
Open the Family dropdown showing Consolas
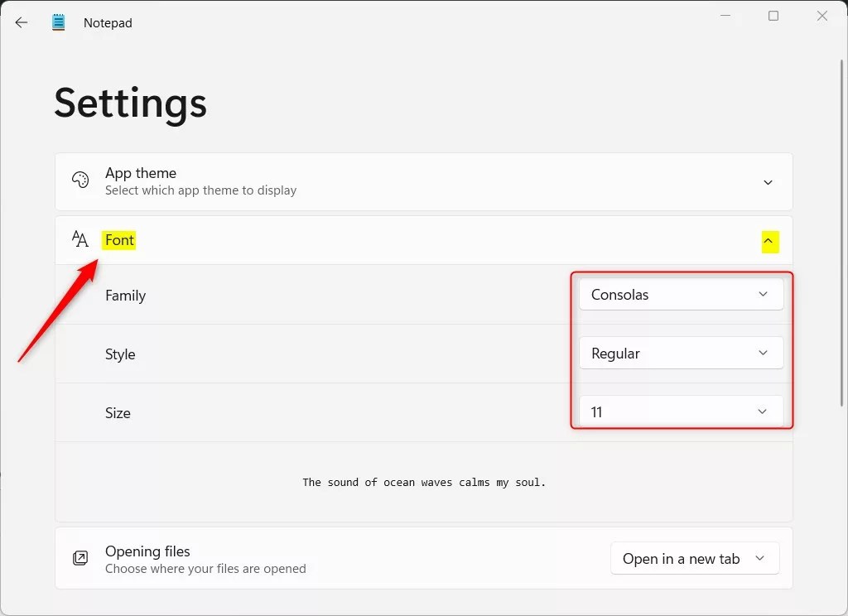click(681, 294)
